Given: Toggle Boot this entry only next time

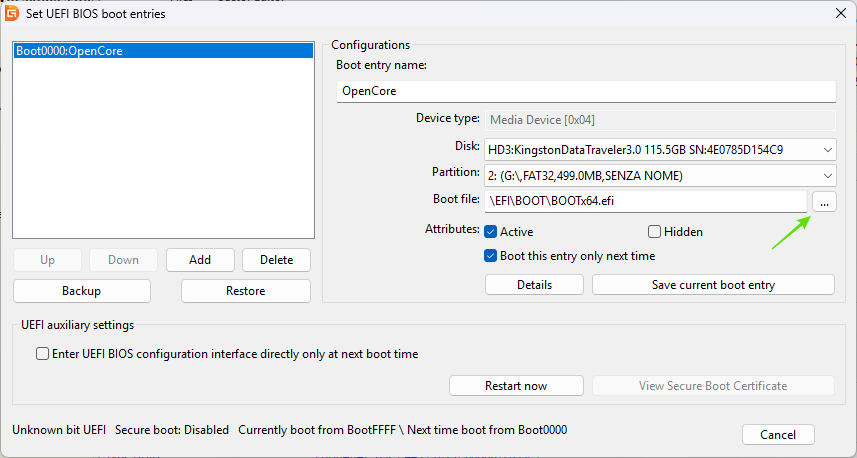Looking at the screenshot, I should [x=490, y=256].
